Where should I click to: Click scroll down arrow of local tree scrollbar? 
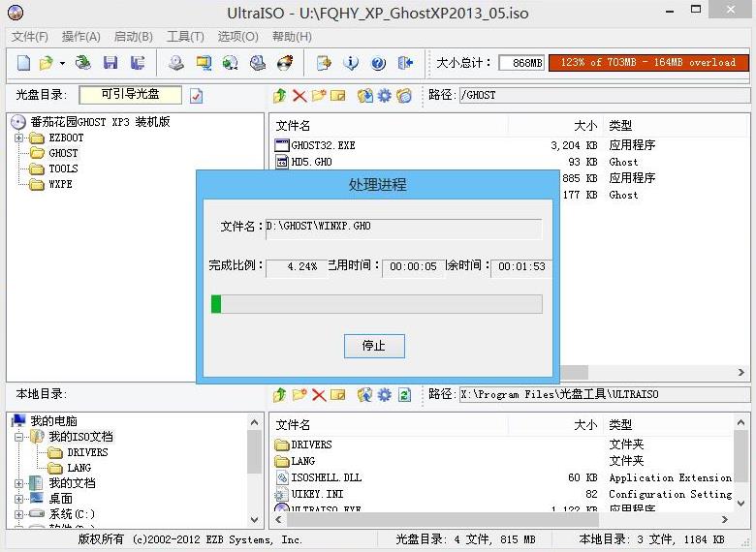click(255, 520)
